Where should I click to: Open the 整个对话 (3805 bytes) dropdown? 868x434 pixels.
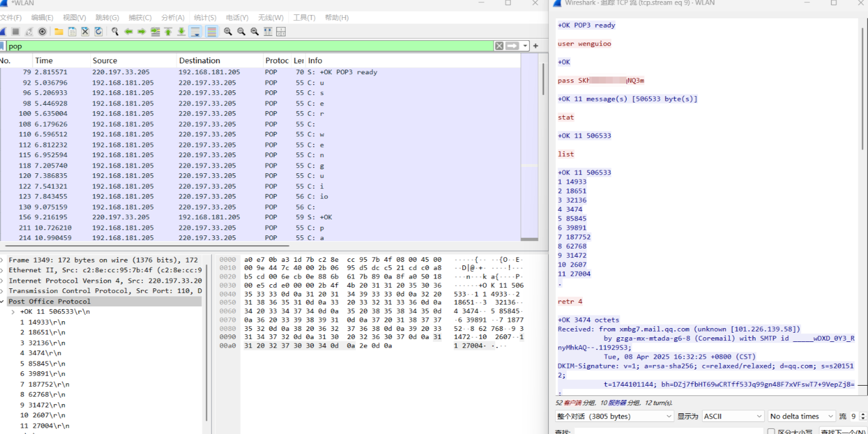click(614, 416)
